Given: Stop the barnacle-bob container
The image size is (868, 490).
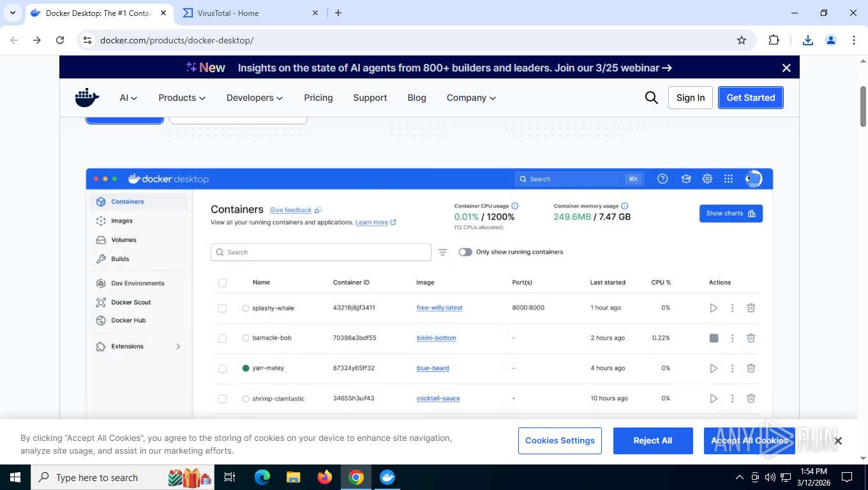Looking at the screenshot, I should 714,338.
